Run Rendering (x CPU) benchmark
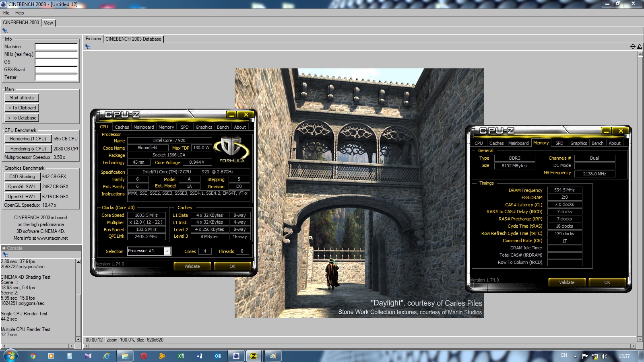The image size is (644, 362). click(28, 149)
